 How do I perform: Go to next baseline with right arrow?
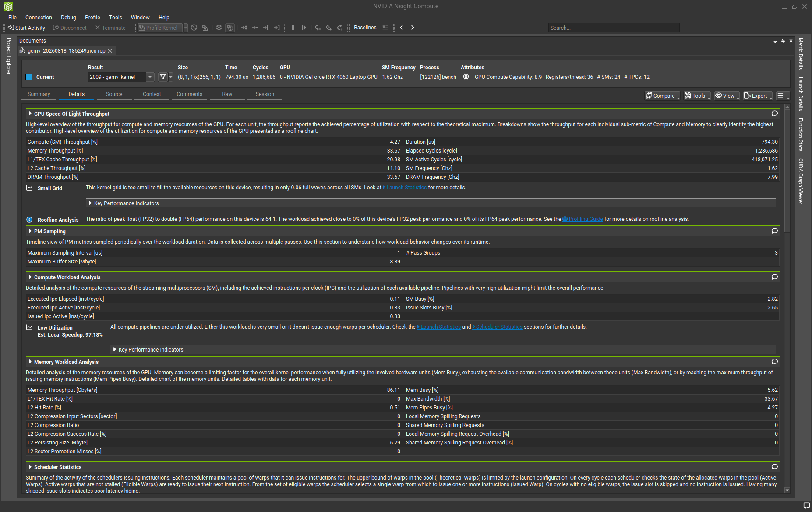pyautogui.click(x=413, y=28)
